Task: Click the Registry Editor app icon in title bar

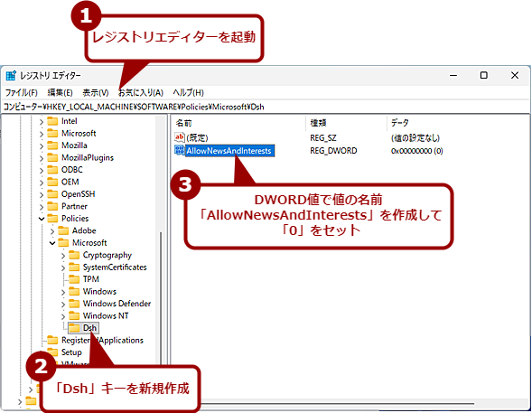Action: tap(11, 75)
